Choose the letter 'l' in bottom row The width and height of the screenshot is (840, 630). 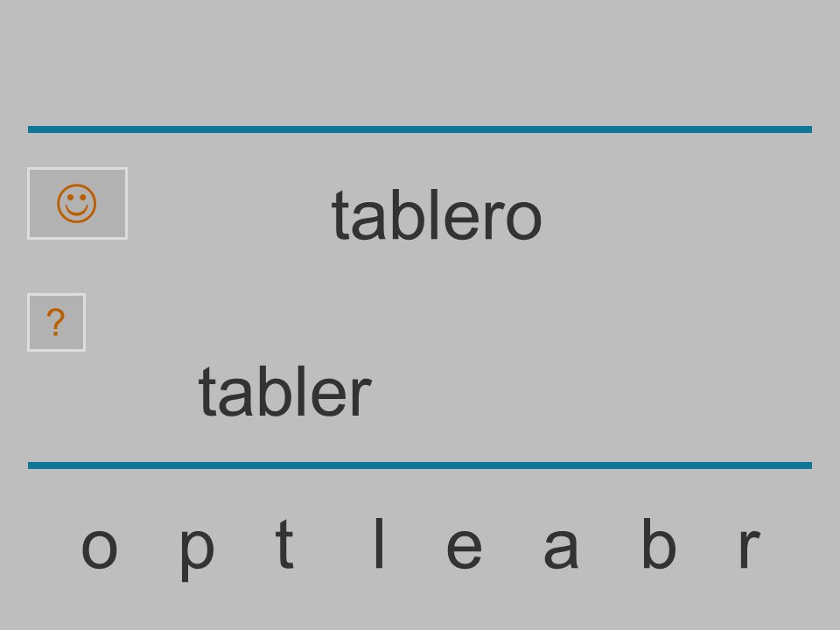point(379,542)
